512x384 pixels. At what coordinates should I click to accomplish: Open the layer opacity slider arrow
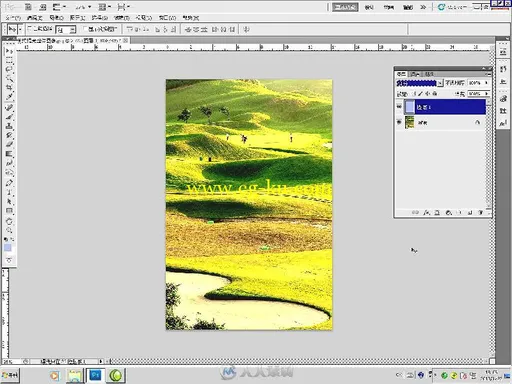[486, 83]
